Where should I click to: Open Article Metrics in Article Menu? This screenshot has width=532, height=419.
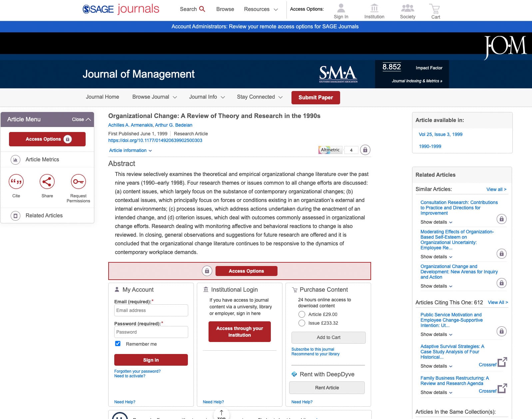(42, 160)
